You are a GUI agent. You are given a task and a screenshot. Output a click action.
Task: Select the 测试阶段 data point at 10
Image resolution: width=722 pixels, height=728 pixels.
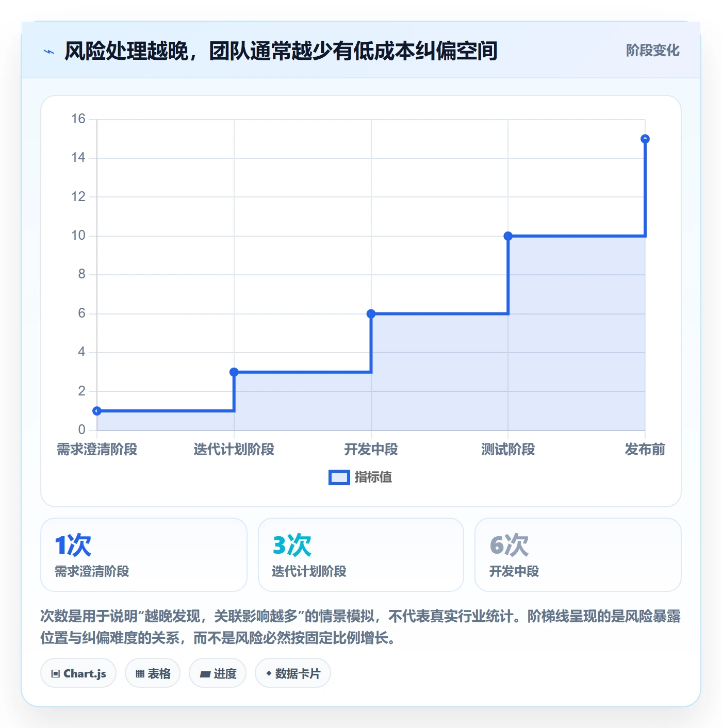[x=508, y=236]
